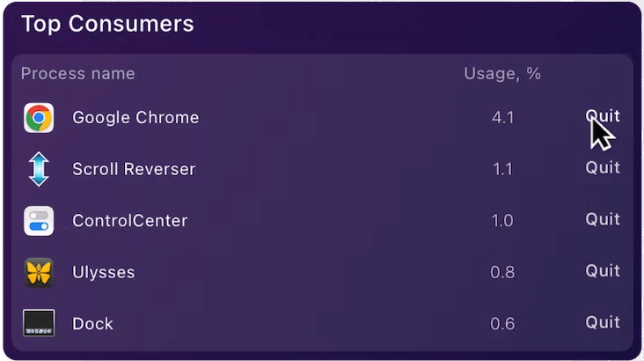The height and width of the screenshot is (361, 644).
Task: Click the ControlCenter toggle icon
Action: 39,221
